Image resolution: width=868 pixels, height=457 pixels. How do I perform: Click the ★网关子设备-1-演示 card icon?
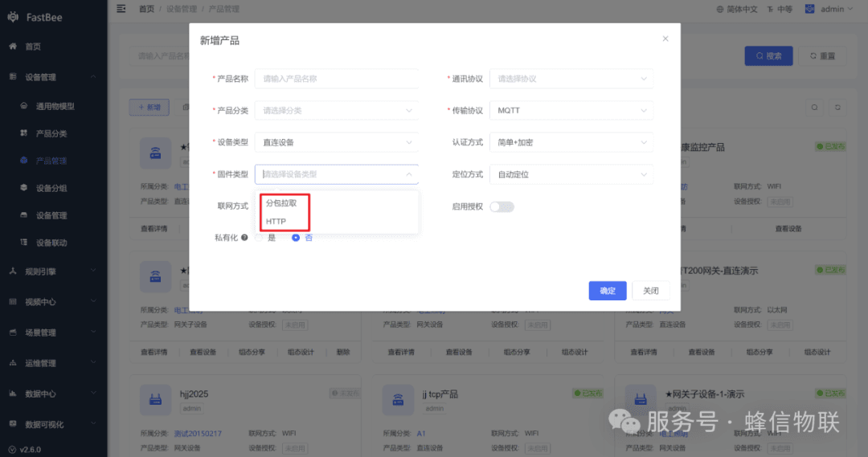pyautogui.click(x=641, y=399)
